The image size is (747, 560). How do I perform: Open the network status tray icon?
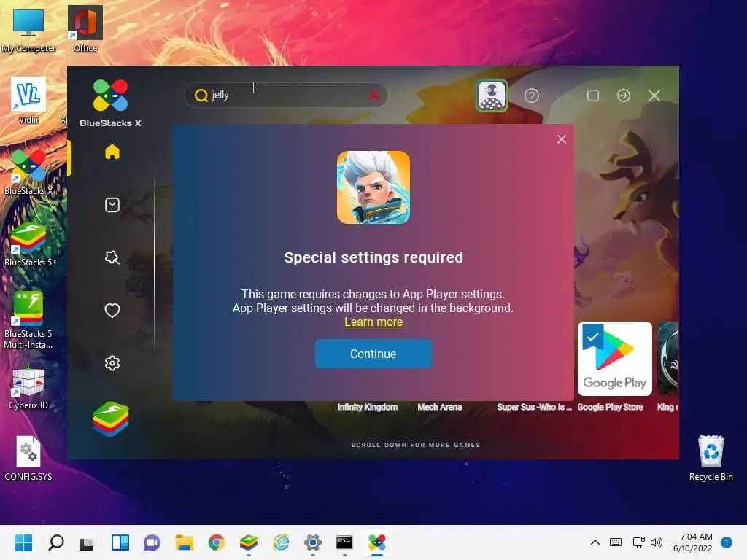point(638,542)
